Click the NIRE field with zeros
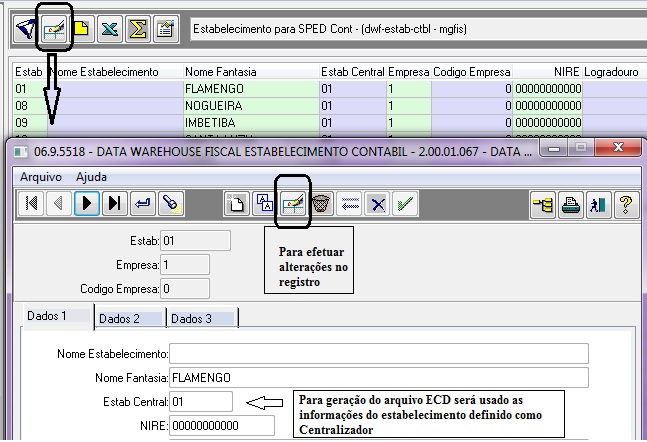Viewport: 647px width, 442px height. point(222,425)
